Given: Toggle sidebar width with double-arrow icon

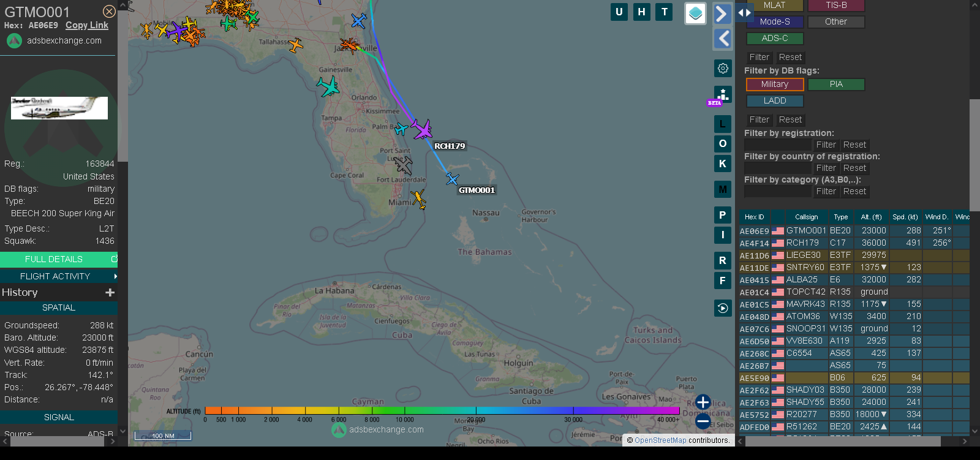Looking at the screenshot, I should pos(744,12).
